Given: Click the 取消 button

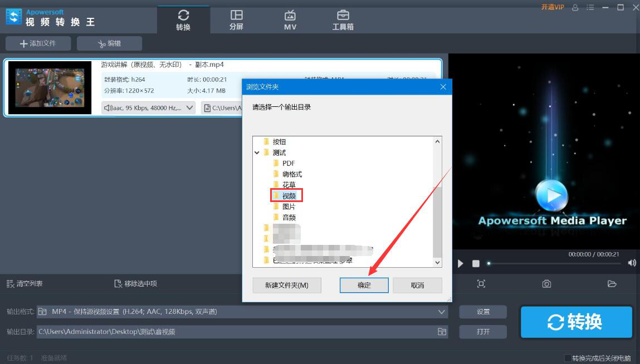Looking at the screenshot, I should coord(418,285).
